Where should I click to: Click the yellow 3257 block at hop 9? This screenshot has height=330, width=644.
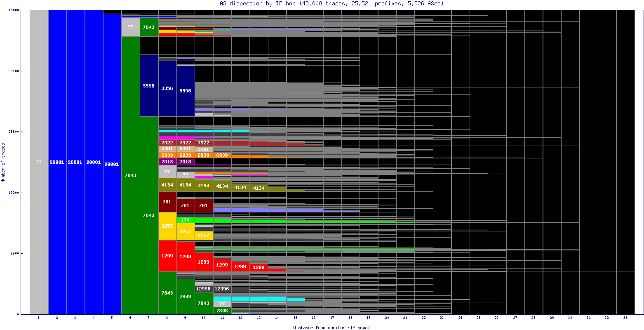tap(186, 232)
